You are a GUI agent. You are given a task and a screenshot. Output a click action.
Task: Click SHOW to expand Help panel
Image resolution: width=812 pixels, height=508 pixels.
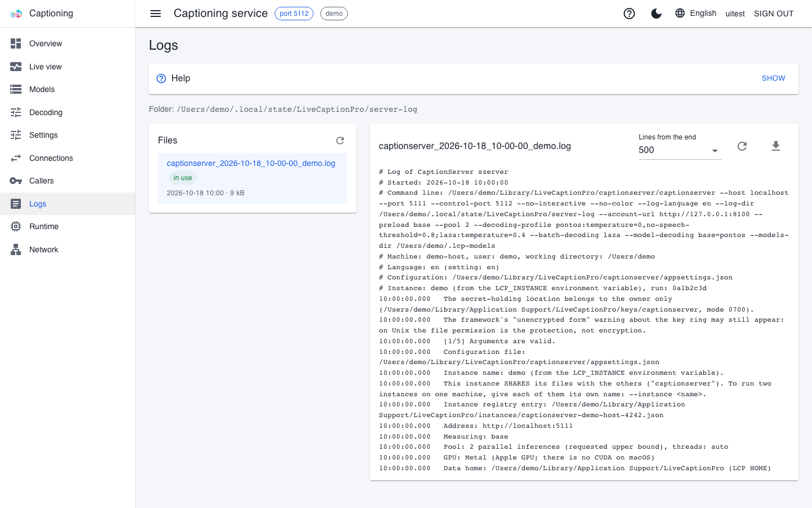point(773,78)
